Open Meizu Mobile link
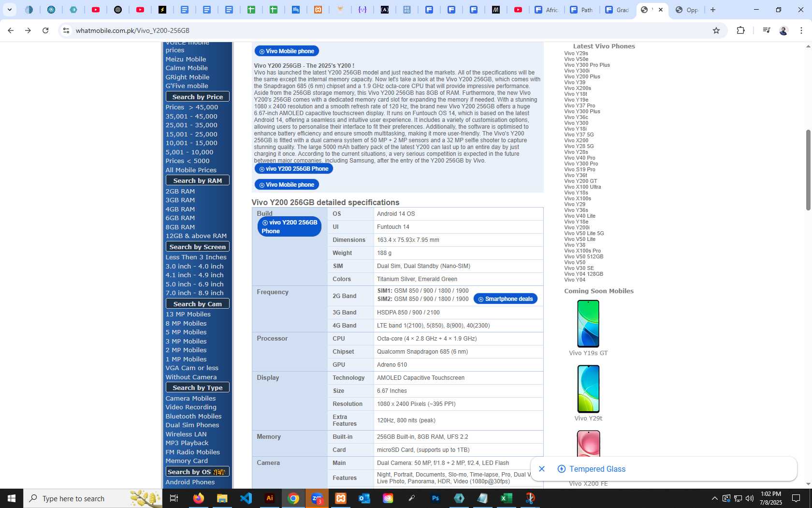 (186, 60)
